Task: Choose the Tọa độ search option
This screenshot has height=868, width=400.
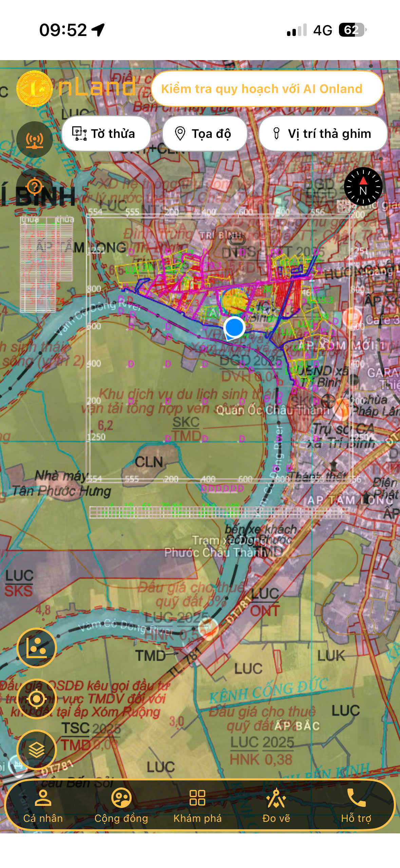Action: 205,133
